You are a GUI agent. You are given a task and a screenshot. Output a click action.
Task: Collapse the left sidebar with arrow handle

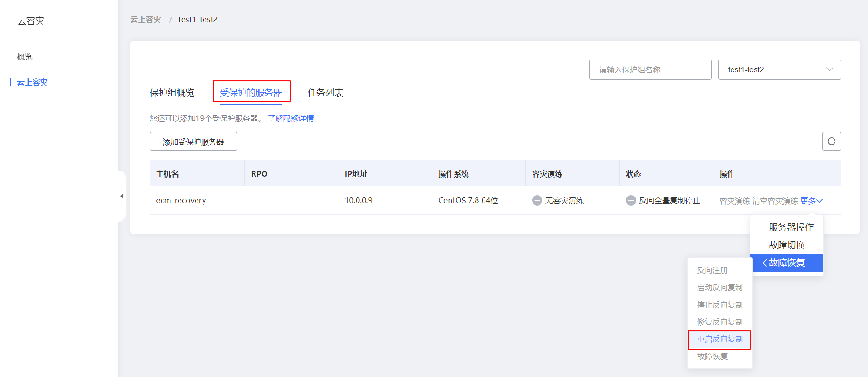click(x=122, y=196)
